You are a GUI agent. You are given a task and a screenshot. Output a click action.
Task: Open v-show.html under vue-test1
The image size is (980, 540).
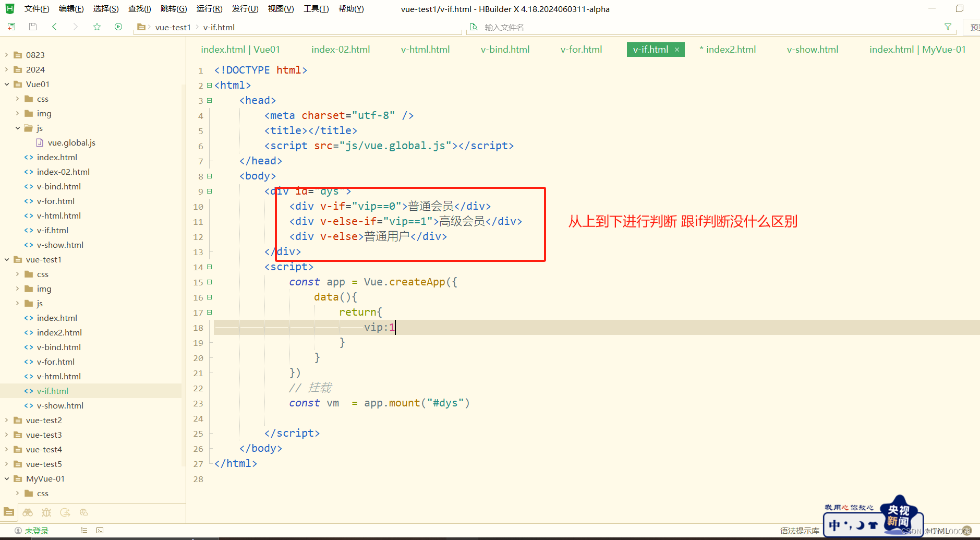60,405
